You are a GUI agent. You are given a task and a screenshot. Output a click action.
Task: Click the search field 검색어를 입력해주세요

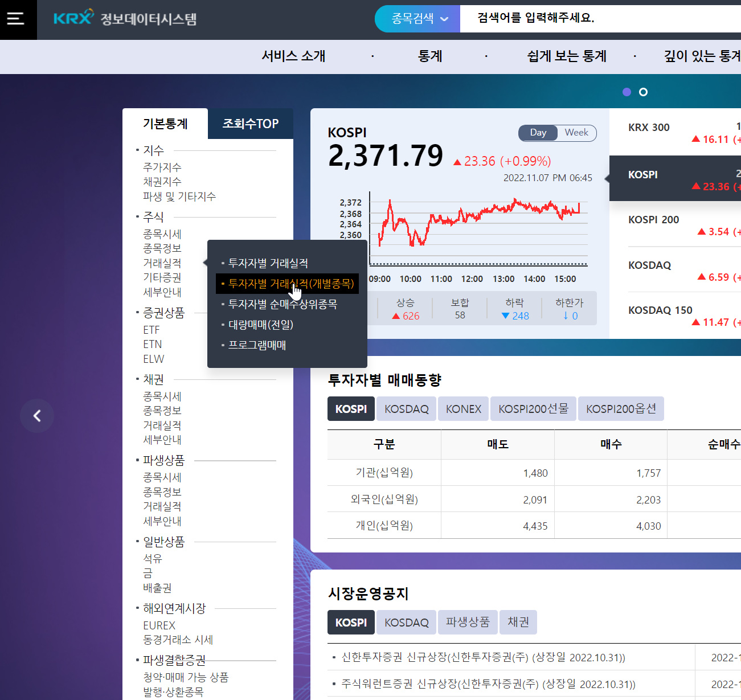coord(600,19)
